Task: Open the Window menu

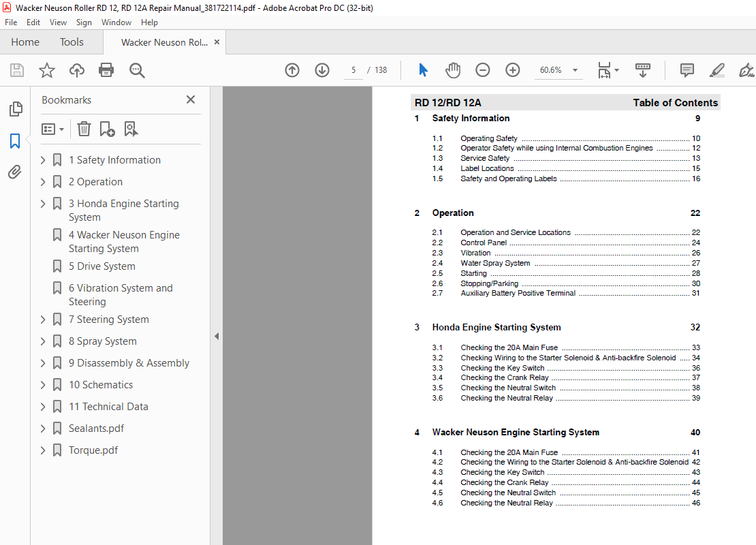Action: 116,22
